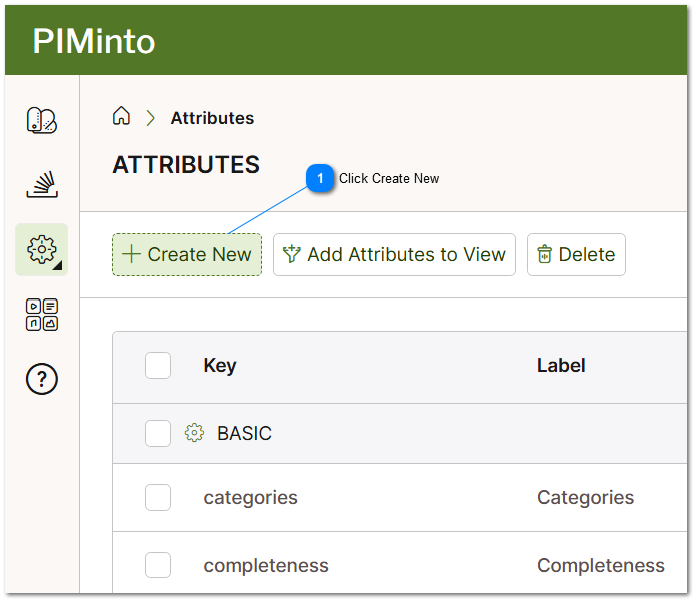This screenshot has height=602, width=696.
Task: Select the BASIC group row label
Action: 244,433
